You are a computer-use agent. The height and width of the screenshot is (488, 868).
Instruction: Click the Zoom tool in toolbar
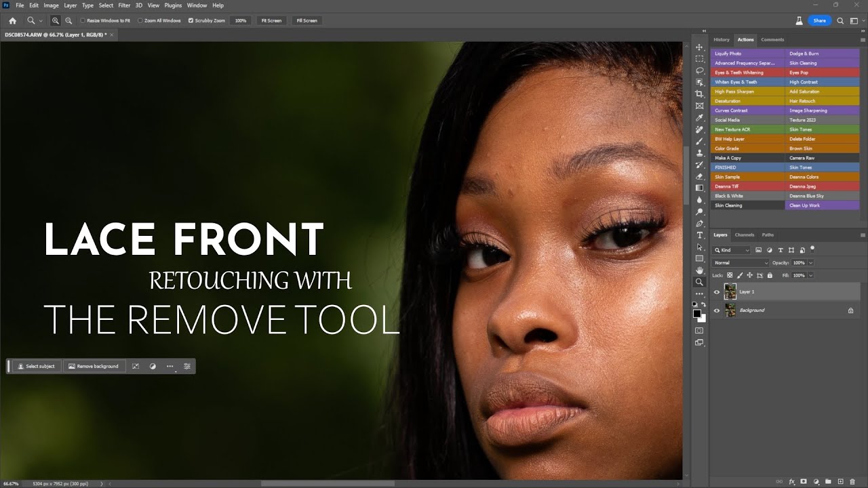click(x=699, y=282)
